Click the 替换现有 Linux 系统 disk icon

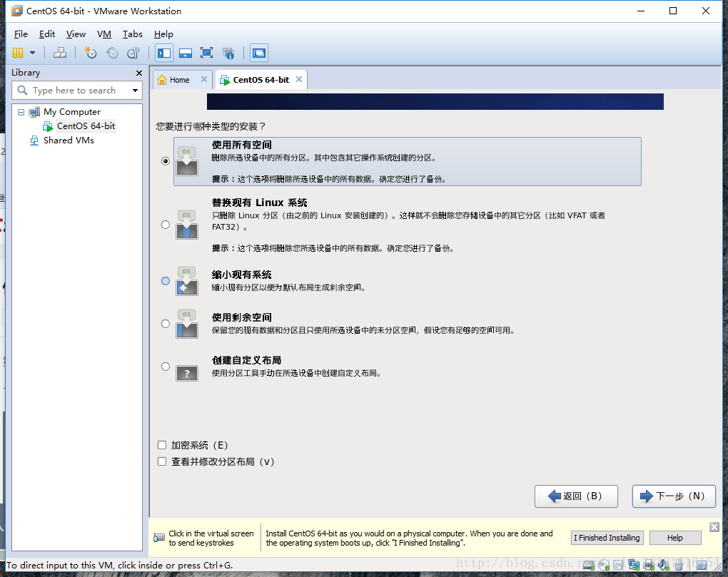(187, 225)
